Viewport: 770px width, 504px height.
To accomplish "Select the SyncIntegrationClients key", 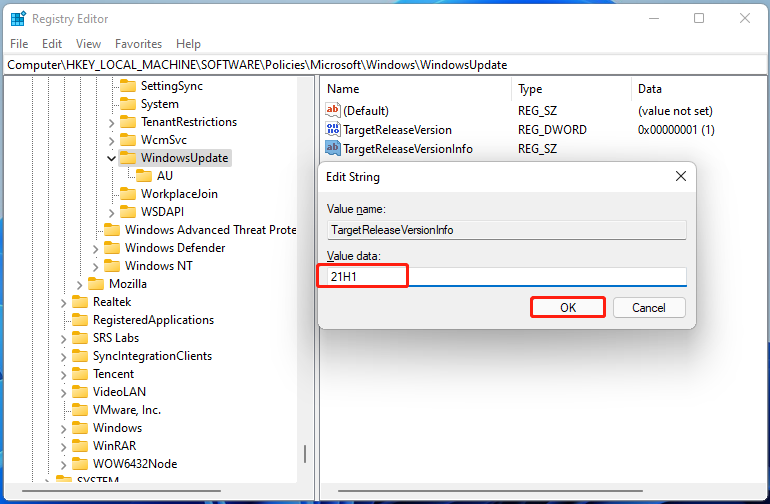I will click(x=152, y=356).
